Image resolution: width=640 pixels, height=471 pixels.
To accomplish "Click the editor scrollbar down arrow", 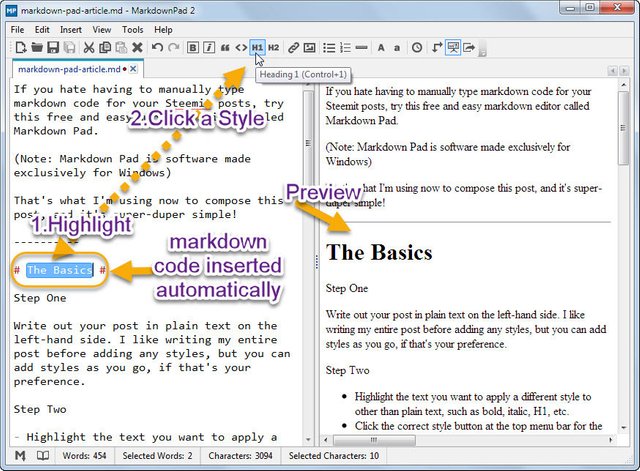I will tap(308, 440).
